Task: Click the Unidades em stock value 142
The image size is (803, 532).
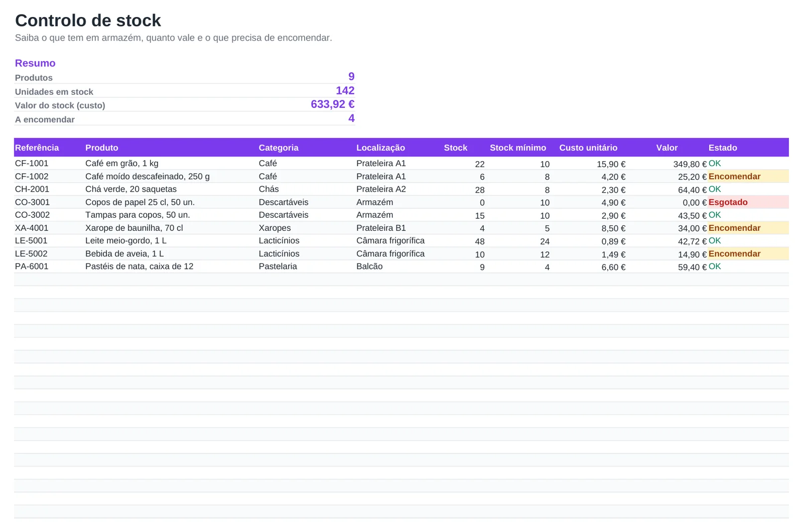Action: [x=345, y=91]
